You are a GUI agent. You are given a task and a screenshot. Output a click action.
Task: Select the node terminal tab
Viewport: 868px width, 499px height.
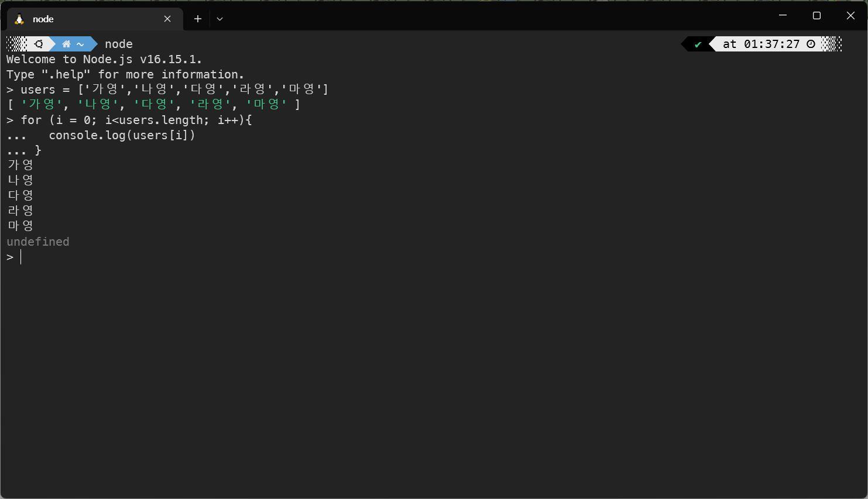click(x=95, y=19)
